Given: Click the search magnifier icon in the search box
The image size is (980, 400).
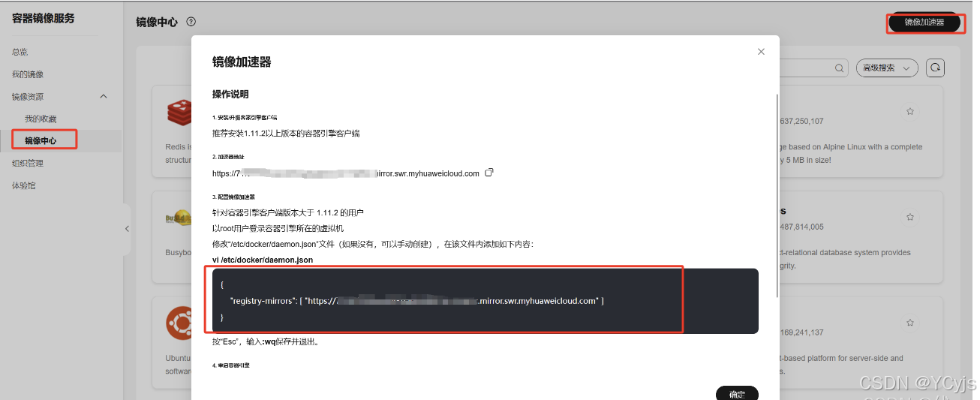Looking at the screenshot, I should pos(840,68).
